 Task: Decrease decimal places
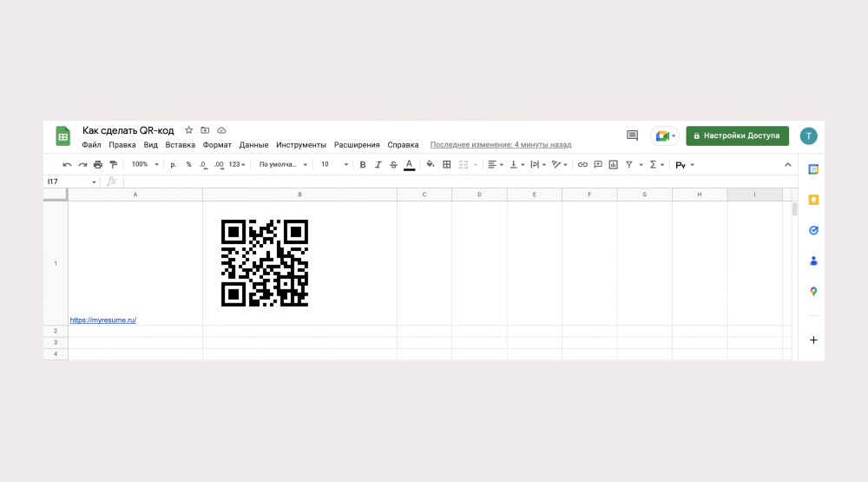203,164
